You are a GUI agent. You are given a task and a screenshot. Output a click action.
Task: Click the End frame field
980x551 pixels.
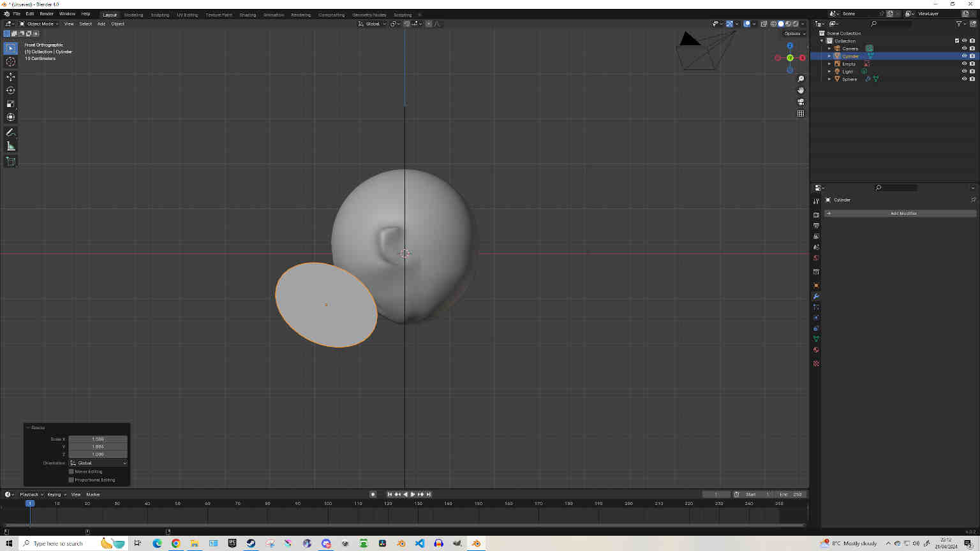tap(791, 494)
